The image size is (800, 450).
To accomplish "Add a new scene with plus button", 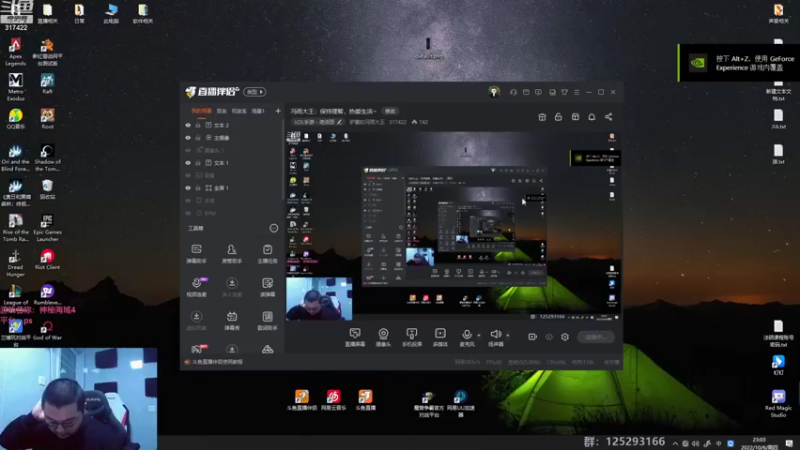I will 278,111.
